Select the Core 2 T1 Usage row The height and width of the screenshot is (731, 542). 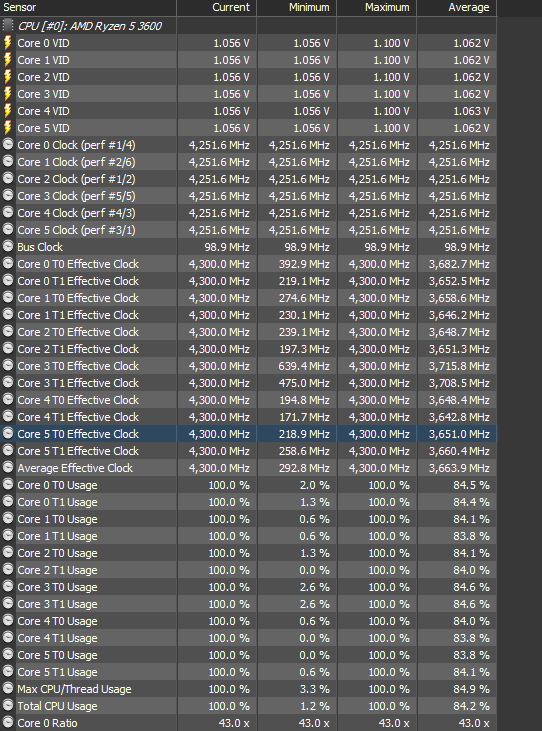248,570
